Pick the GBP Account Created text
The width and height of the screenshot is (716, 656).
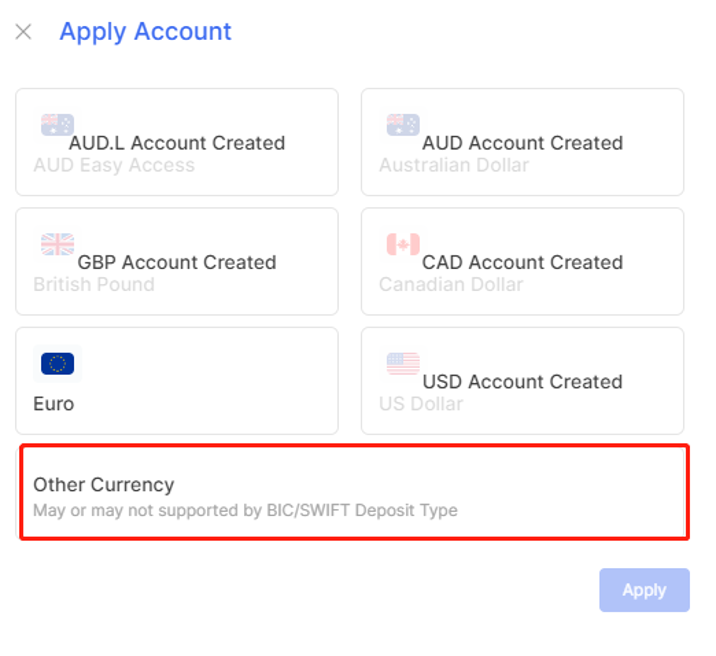coord(177,262)
